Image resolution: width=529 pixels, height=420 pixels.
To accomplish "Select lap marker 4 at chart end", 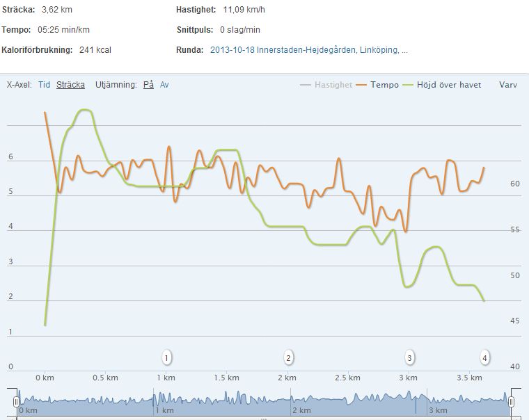I will 484,357.
